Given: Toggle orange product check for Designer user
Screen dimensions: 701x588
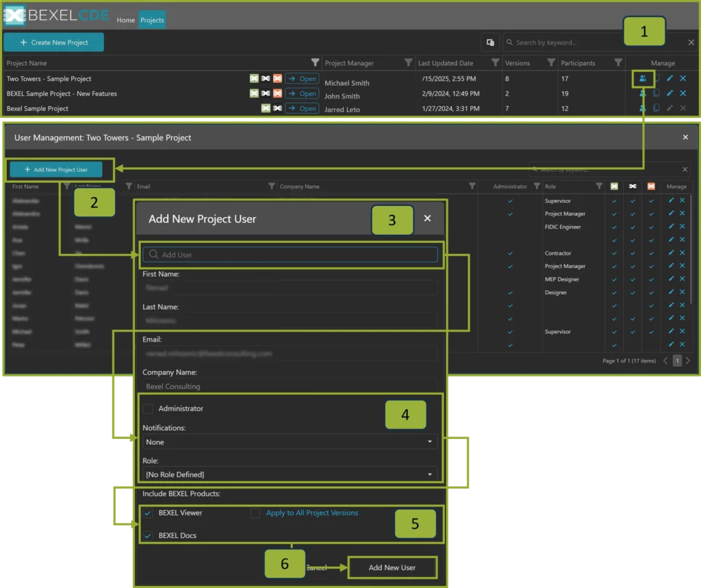Looking at the screenshot, I should click(x=651, y=292).
